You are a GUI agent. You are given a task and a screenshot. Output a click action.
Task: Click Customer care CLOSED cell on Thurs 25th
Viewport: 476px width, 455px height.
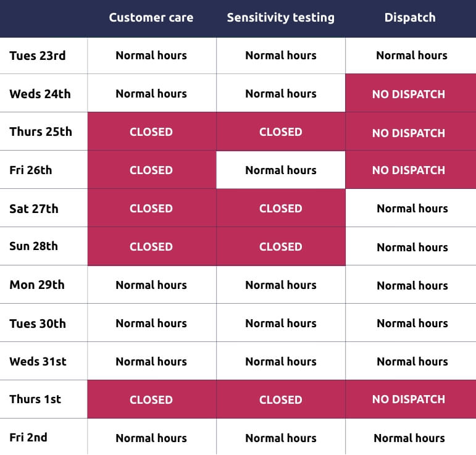151,132
